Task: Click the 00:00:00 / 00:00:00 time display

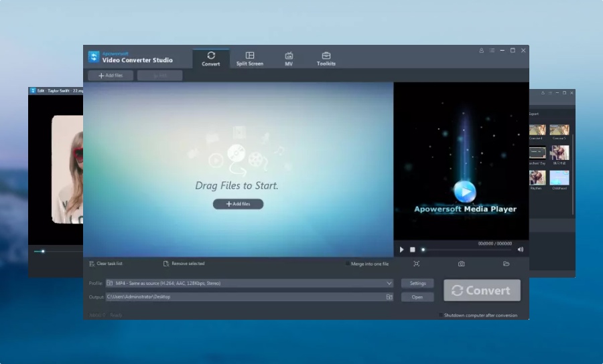Action: [495, 244]
